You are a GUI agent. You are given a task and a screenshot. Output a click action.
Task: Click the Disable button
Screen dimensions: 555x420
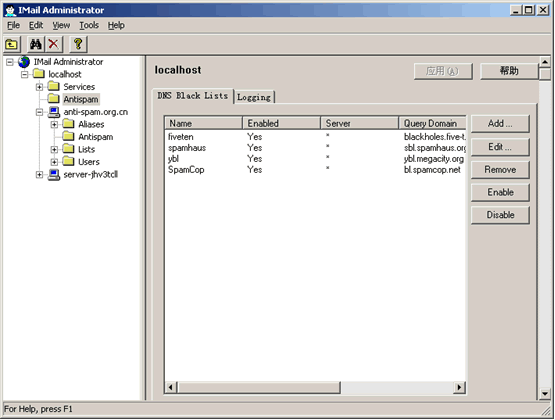[500, 215]
